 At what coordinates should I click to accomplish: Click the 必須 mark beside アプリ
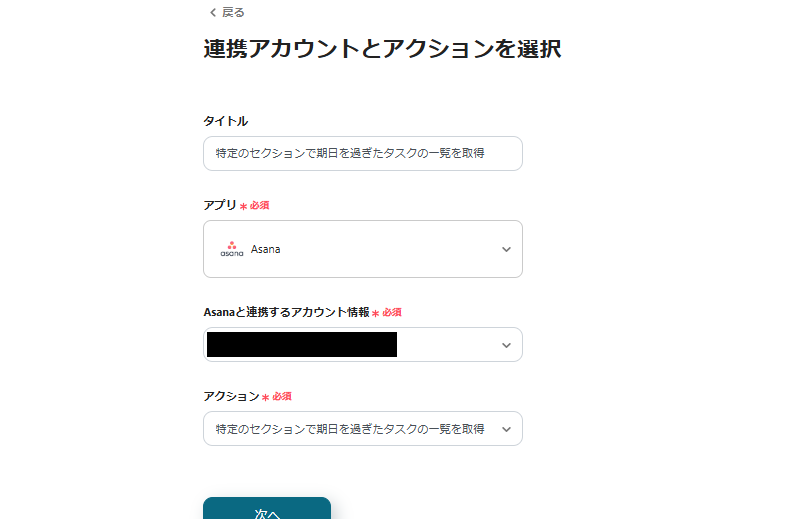click(x=259, y=205)
